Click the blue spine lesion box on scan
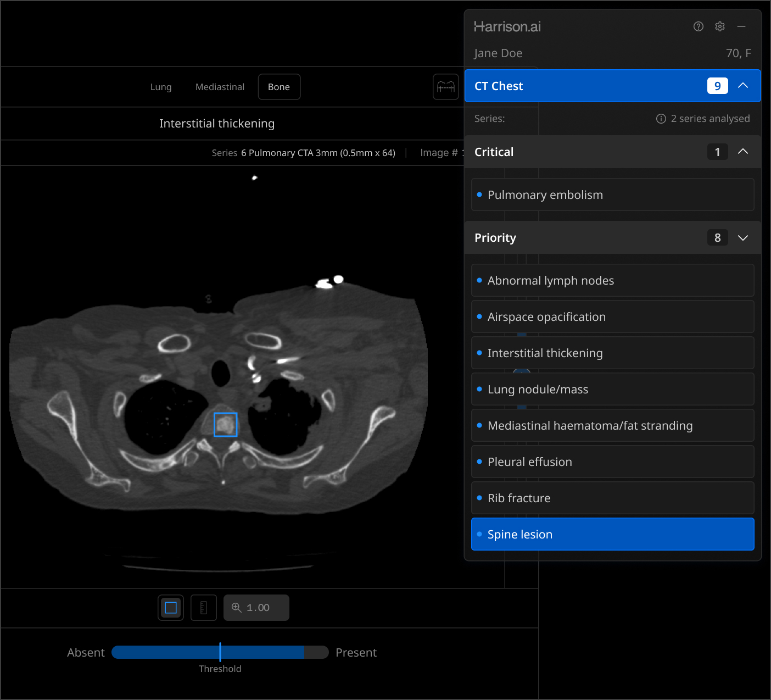The width and height of the screenshot is (771, 700). click(225, 425)
